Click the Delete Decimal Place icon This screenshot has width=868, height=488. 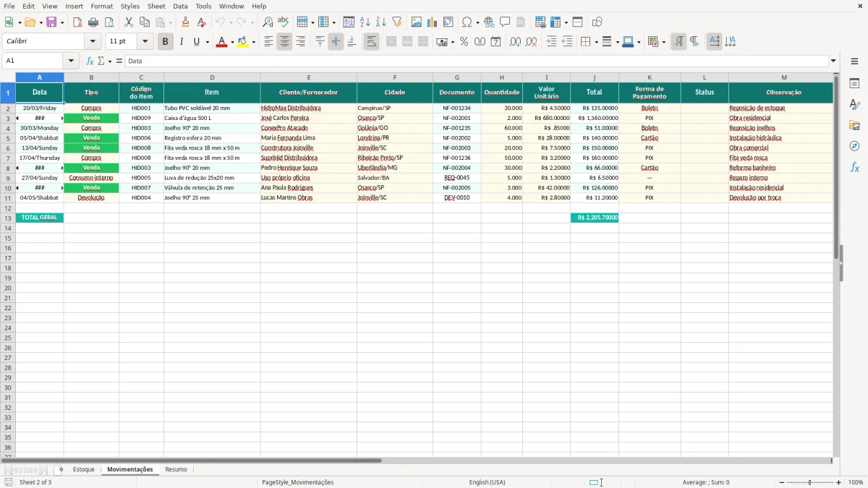click(x=531, y=42)
